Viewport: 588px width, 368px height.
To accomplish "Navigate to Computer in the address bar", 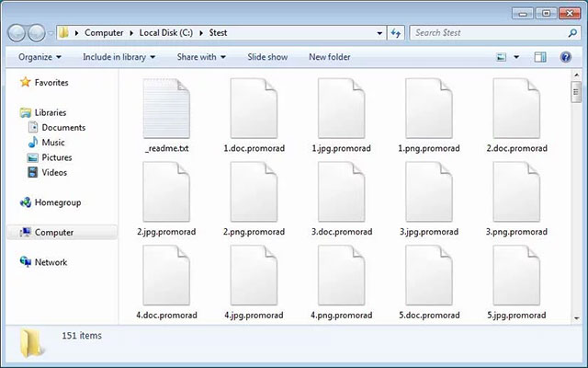I will 104,33.
